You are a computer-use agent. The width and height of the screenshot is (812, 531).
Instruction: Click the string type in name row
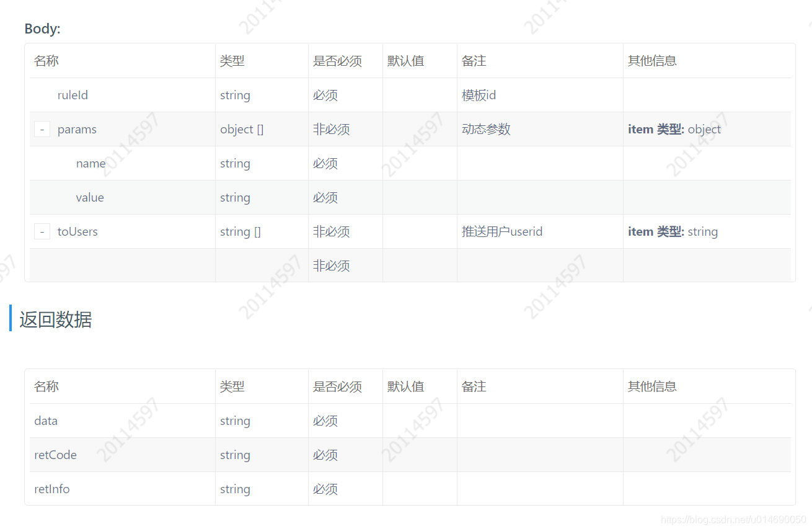click(x=235, y=163)
